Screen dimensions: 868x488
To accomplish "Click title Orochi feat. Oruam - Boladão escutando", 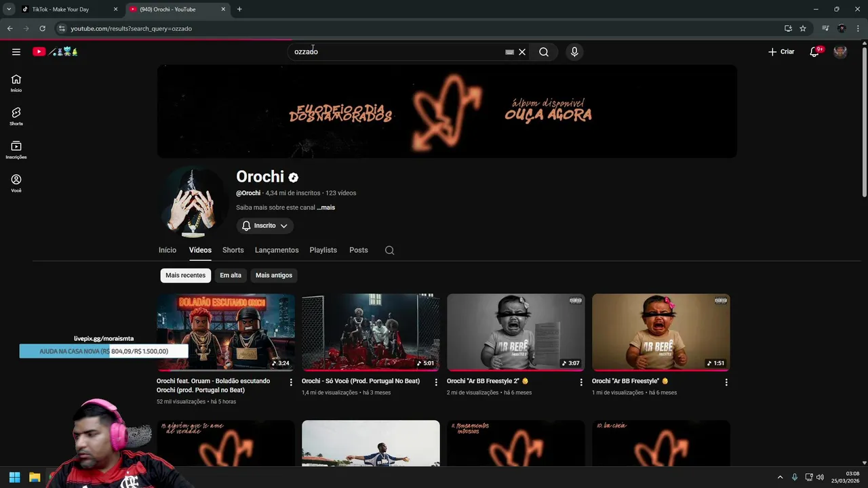I will point(214,386).
